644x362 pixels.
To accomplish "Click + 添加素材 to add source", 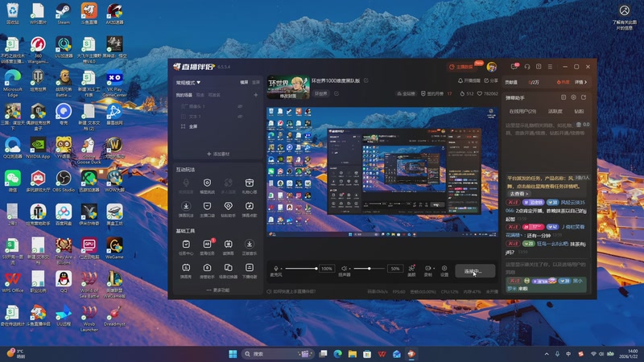I will (x=218, y=154).
